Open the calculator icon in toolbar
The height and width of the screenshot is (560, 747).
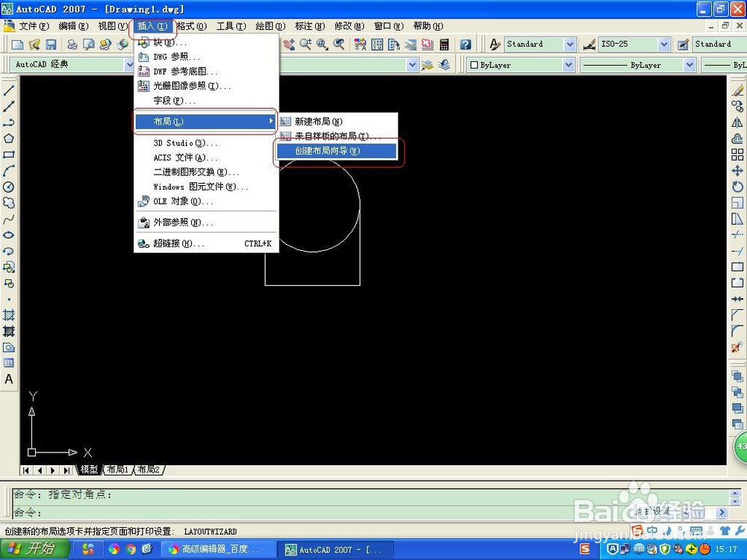tap(444, 45)
